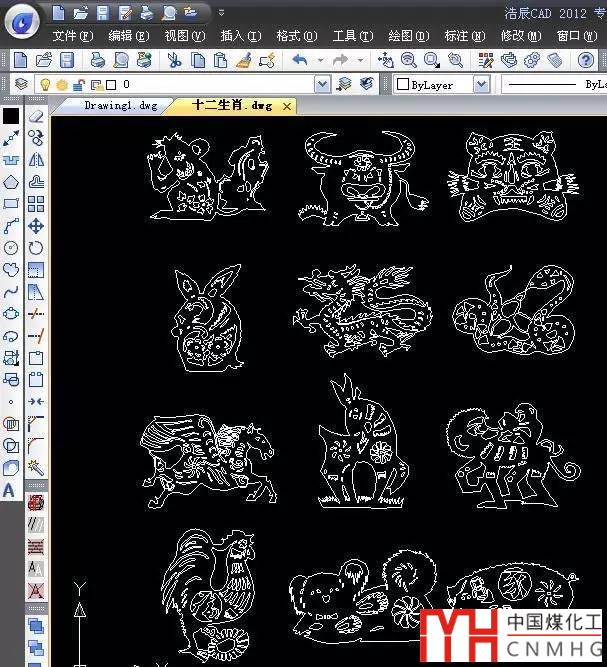Select the Polyline drawing tool
This screenshot has height=667, width=607.
click(x=11, y=226)
